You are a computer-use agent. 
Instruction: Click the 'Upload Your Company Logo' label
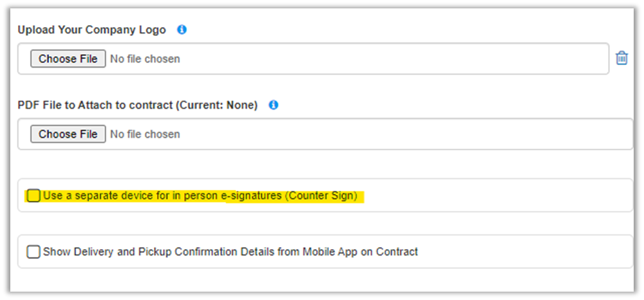pos(91,30)
